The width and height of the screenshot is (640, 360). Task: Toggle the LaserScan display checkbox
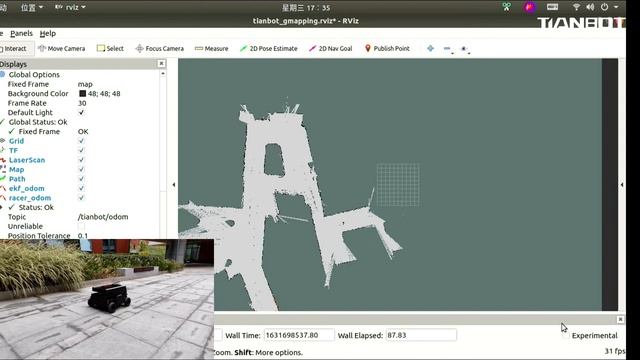coord(81,160)
